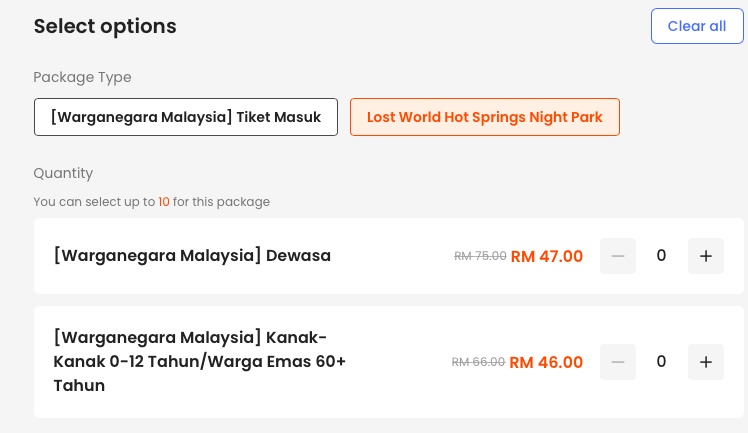Click the crossed-out RM 75.00 price
748x433 pixels.
pyautogui.click(x=480, y=256)
